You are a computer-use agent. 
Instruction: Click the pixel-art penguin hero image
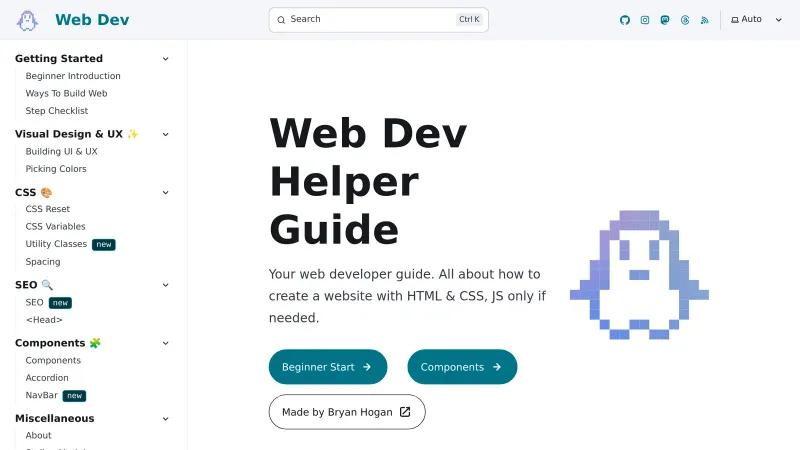pyautogui.click(x=639, y=275)
